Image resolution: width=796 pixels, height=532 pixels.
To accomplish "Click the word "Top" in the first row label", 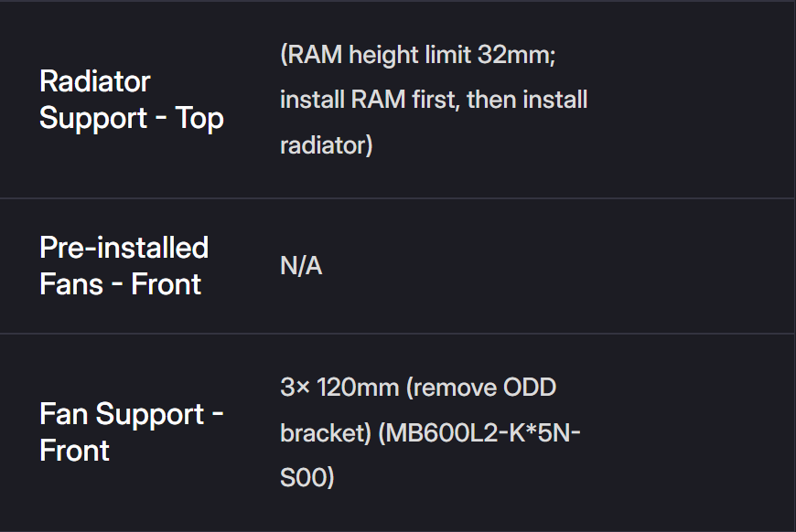I will [x=200, y=118].
